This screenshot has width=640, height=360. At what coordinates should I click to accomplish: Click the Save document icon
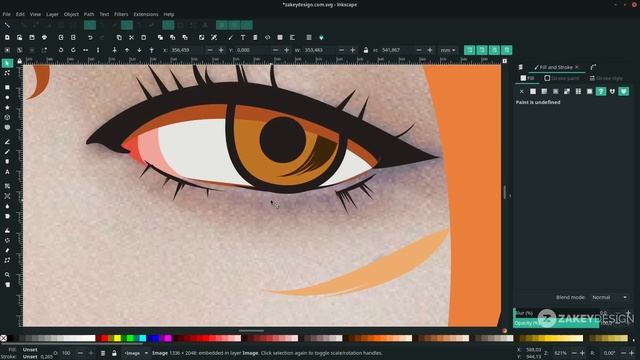point(32,38)
